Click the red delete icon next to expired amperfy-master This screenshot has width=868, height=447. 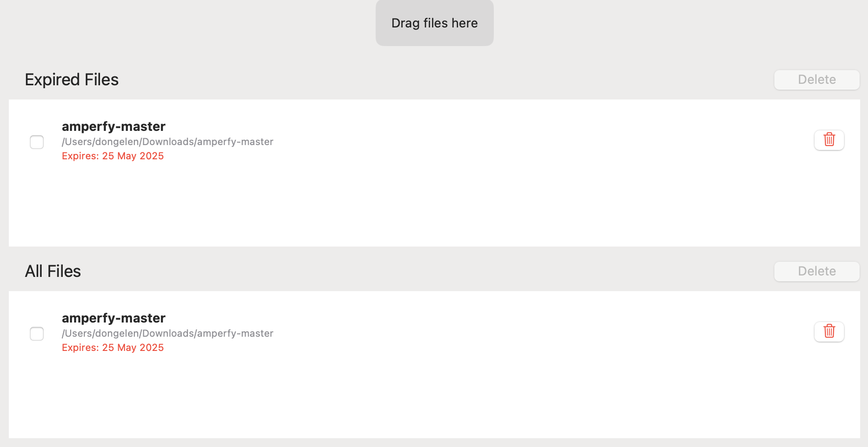click(829, 140)
